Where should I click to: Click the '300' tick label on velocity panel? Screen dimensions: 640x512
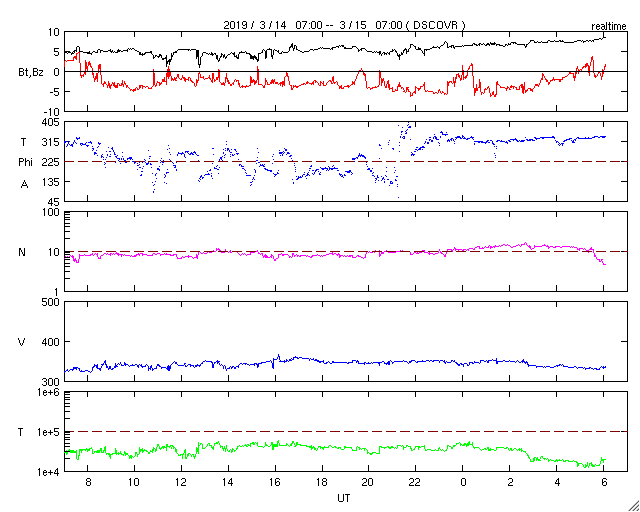tap(51, 382)
